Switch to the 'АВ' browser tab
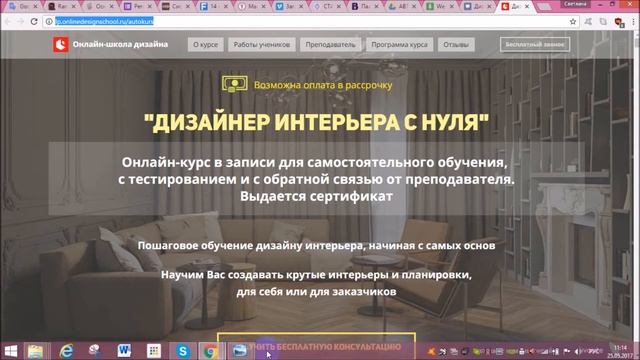The height and width of the screenshot is (360, 640). tap(401, 7)
